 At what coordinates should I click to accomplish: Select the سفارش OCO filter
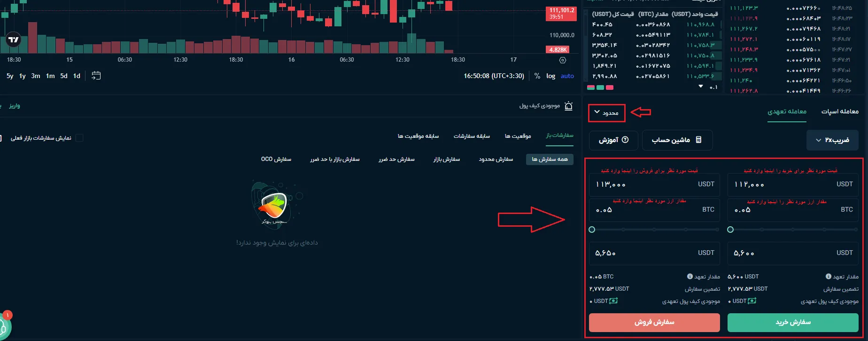(x=276, y=159)
